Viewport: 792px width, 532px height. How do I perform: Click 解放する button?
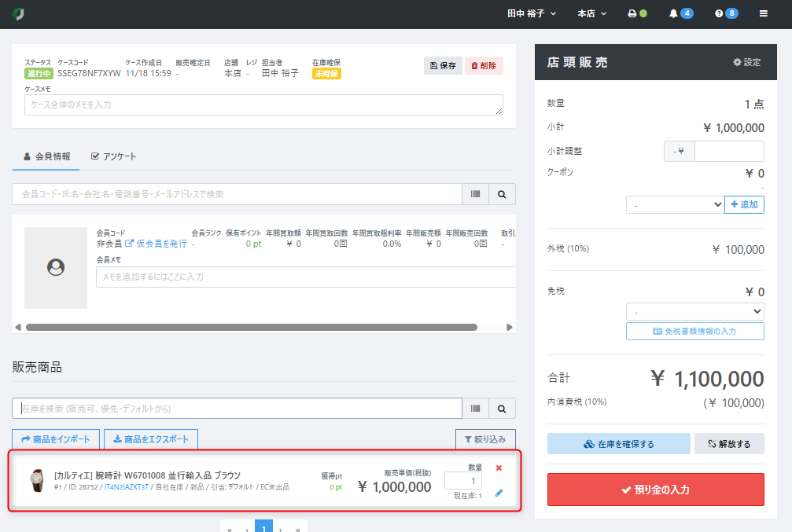[x=729, y=444]
